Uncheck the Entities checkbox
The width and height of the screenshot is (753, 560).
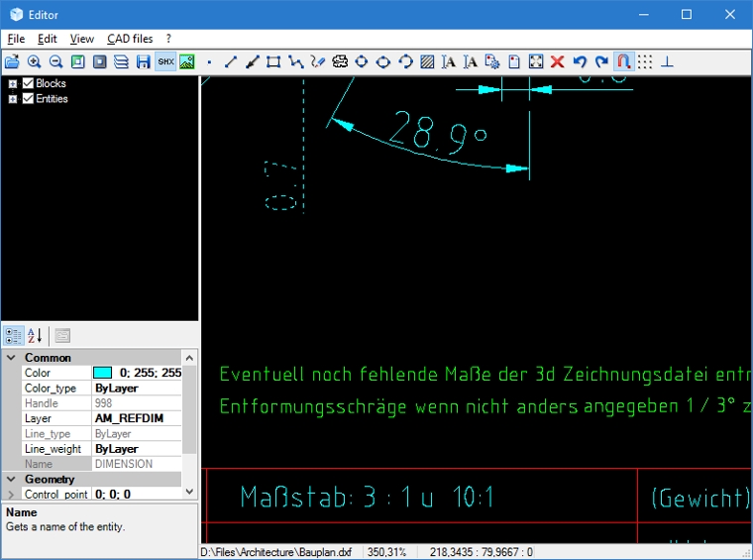click(28, 99)
